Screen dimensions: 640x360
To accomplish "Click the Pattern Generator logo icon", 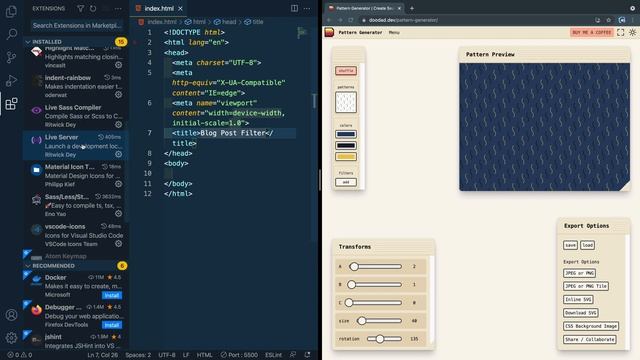I will click(x=329, y=32).
